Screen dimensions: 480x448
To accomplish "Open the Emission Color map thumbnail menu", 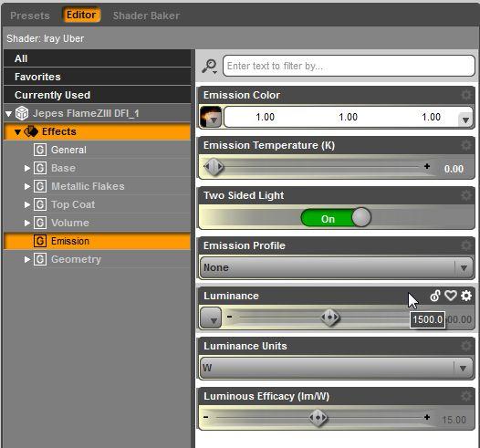I will 211,117.
